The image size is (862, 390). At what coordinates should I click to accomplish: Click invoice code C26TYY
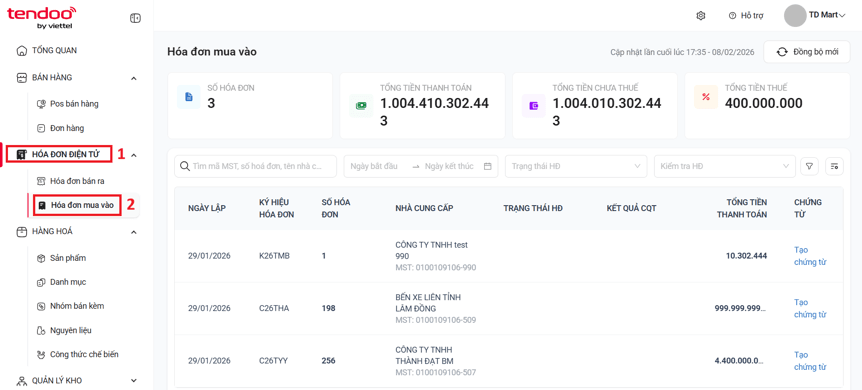(273, 361)
